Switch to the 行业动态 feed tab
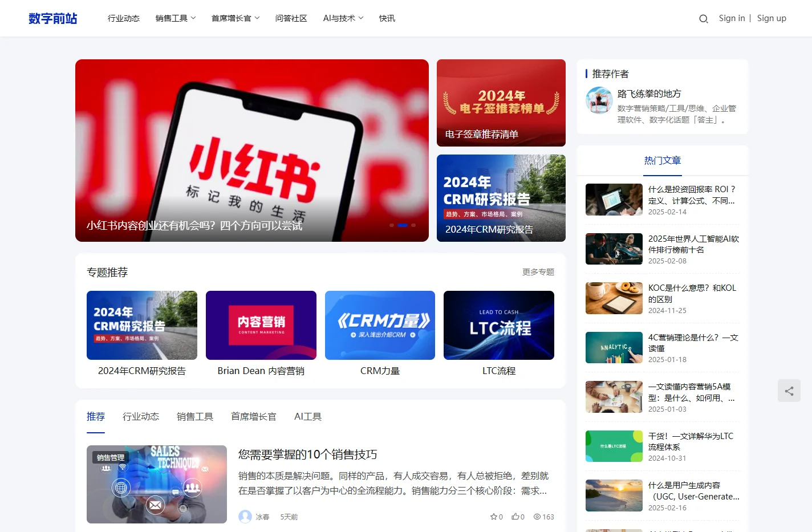812x532 pixels. tap(141, 416)
